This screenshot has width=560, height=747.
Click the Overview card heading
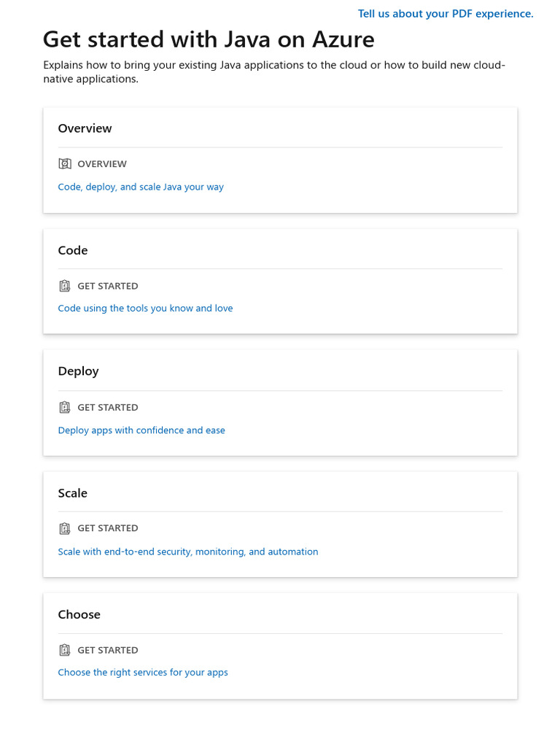coord(85,128)
